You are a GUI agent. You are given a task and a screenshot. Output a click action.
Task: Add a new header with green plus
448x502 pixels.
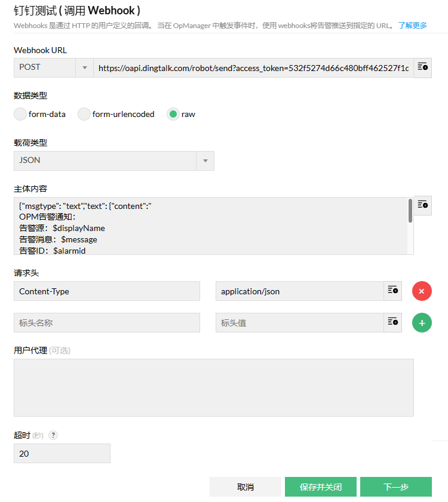422,323
